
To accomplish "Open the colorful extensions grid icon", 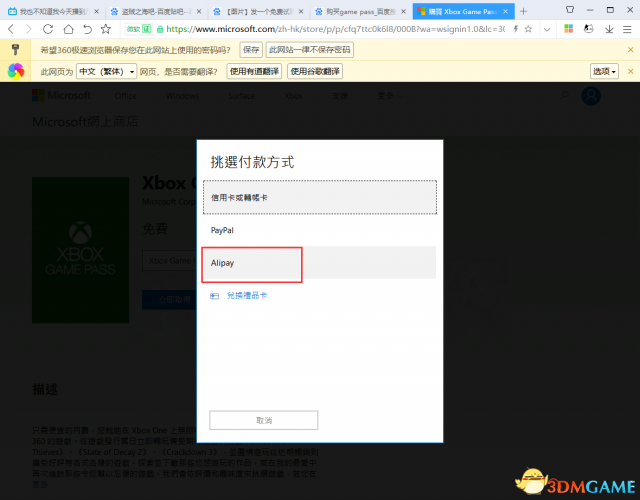I will click(x=569, y=29).
